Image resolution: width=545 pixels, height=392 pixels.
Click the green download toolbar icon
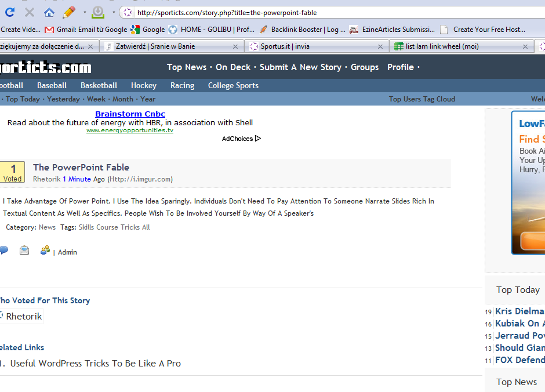pos(98,13)
